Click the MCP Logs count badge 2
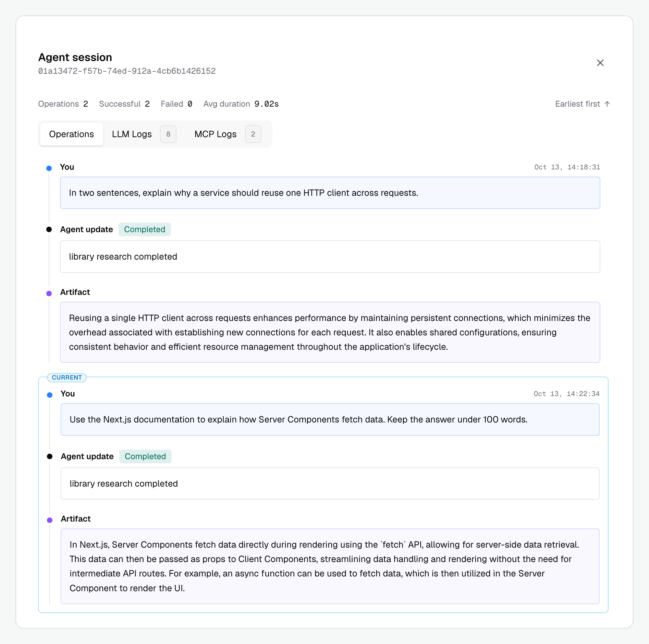This screenshot has height=644, width=649. click(x=253, y=134)
